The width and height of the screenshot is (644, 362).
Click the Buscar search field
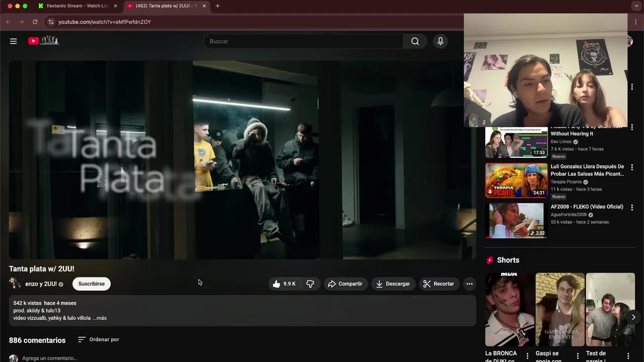[303, 41]
